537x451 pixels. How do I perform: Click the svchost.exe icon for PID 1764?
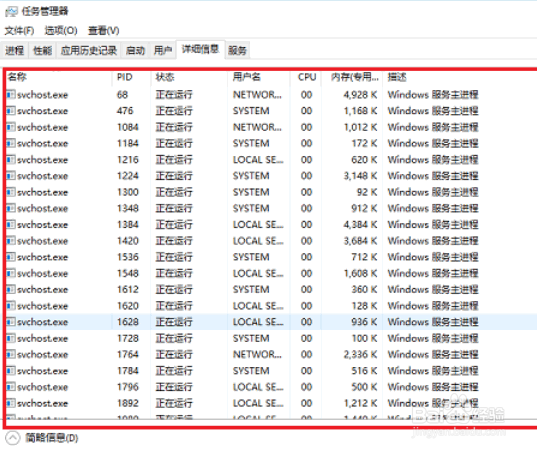pyautogui.click(x=11, y=354)
